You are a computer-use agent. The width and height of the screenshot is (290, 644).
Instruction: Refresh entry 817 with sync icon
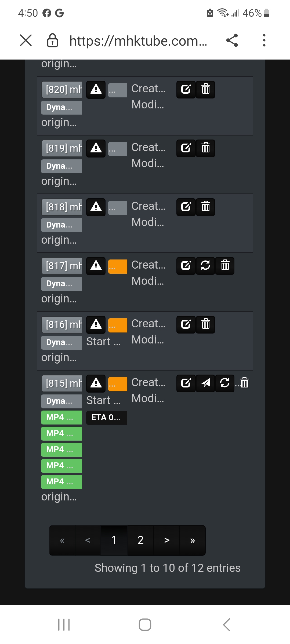click(205, 266)
